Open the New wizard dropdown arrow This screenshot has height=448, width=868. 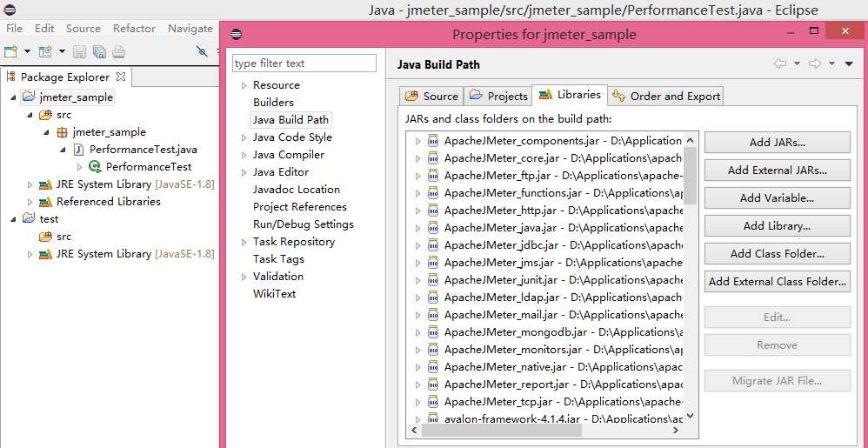coord(27,52)
